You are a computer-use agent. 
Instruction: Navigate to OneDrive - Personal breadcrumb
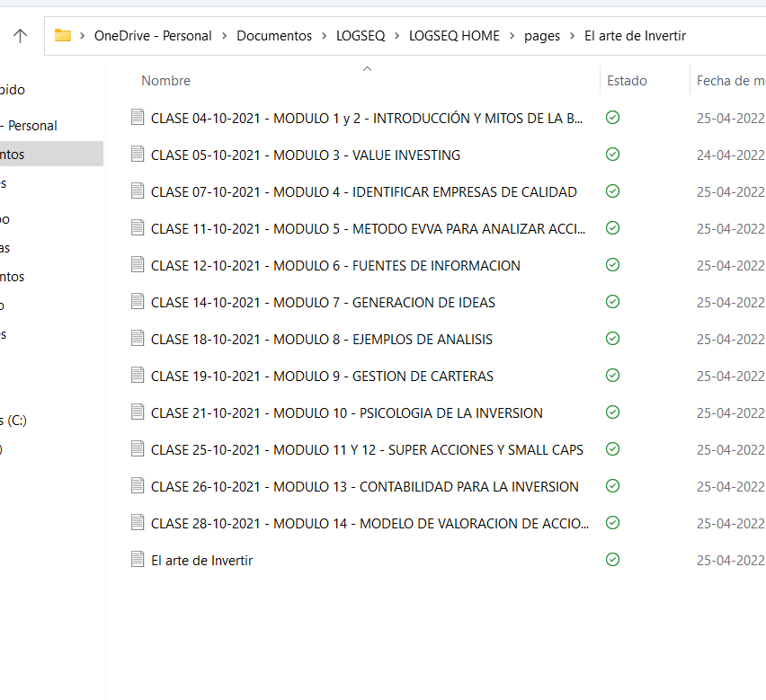[153, 36]
